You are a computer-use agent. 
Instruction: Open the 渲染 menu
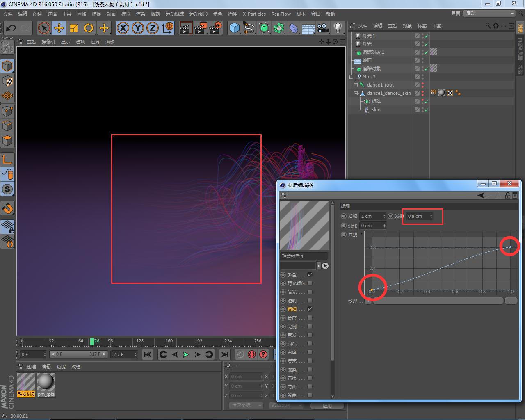click(141, 14)
